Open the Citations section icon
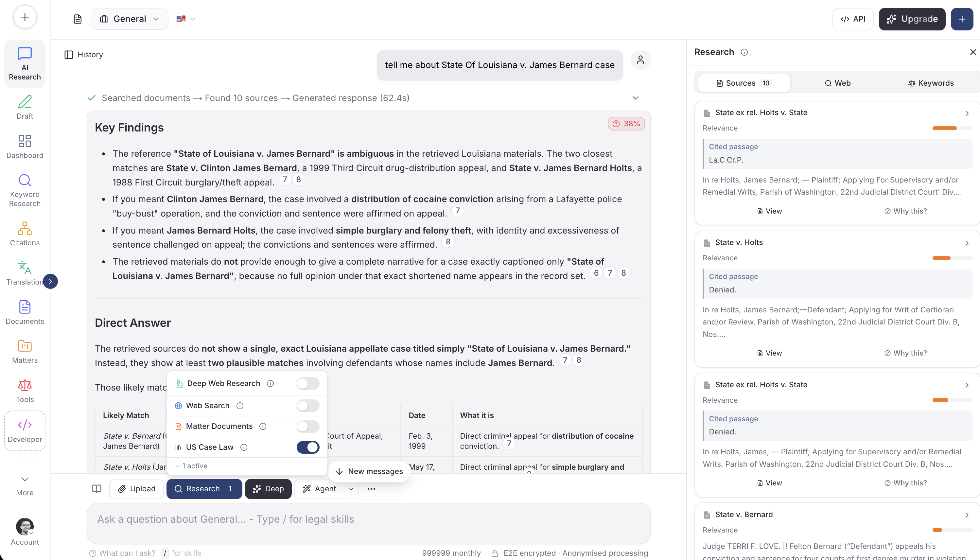 pos(25,228)
